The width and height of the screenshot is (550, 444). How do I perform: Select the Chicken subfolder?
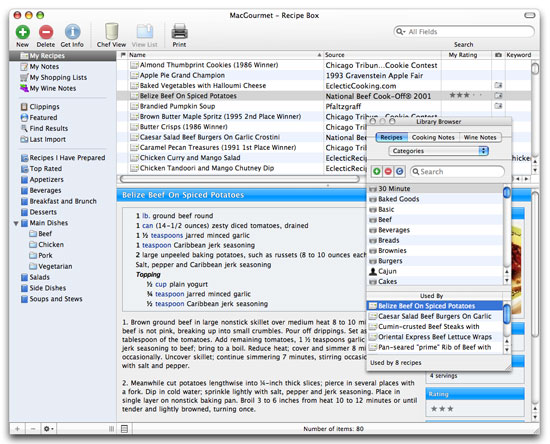coord(51,245)
